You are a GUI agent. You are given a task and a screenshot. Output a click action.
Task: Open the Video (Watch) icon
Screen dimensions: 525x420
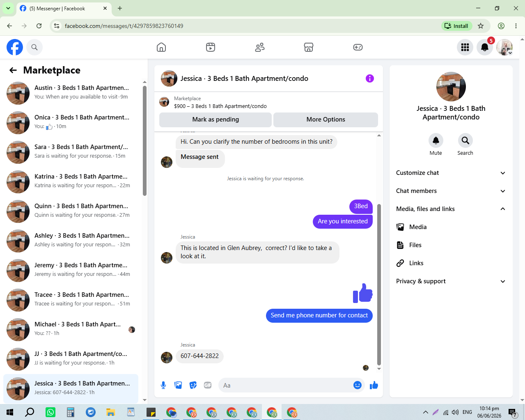211,47
